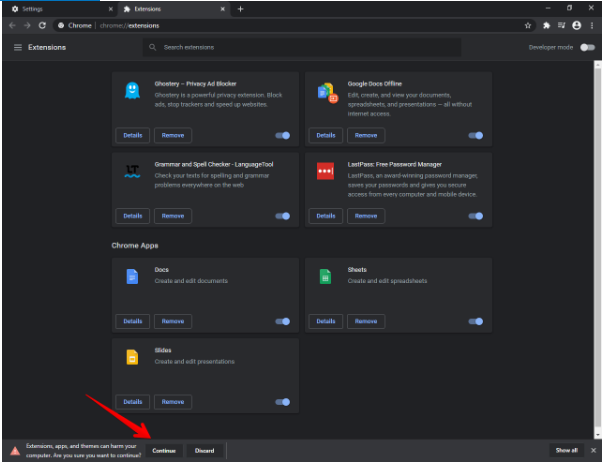Turn off the Sheets app toggle
The image size is (608, 463).
476,321
